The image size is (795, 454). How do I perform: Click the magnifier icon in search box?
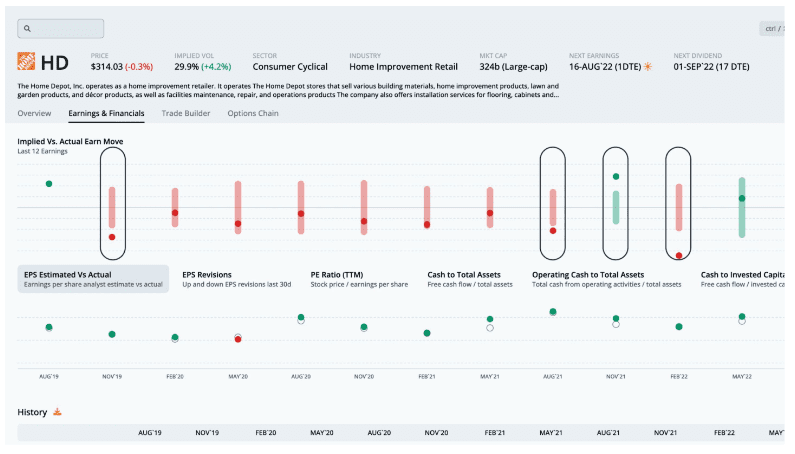tap(27, 29)
